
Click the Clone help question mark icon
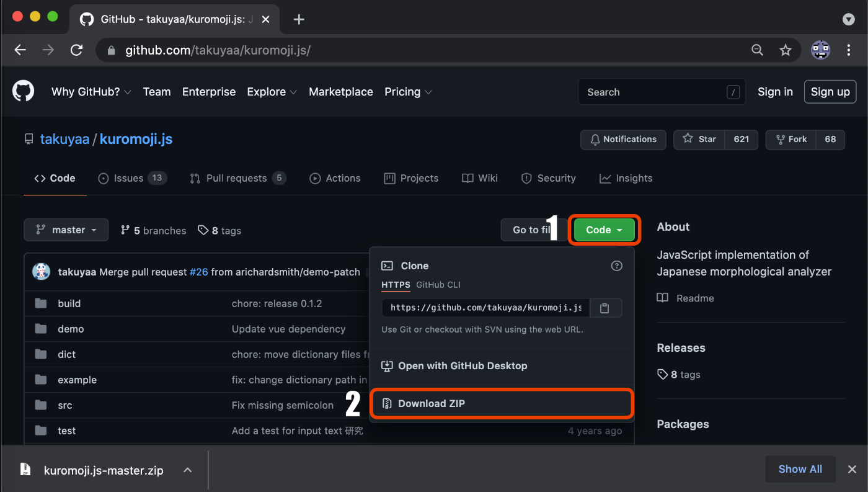click(616, 266)
